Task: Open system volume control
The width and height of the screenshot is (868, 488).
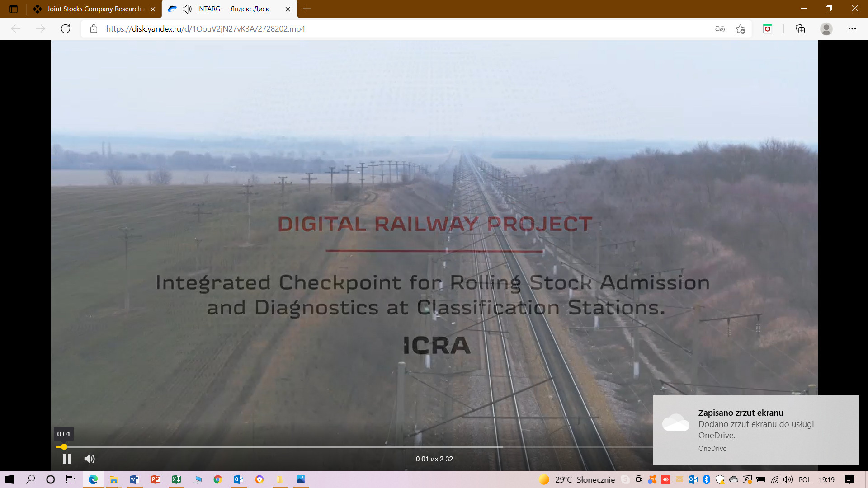Action: 788,479
